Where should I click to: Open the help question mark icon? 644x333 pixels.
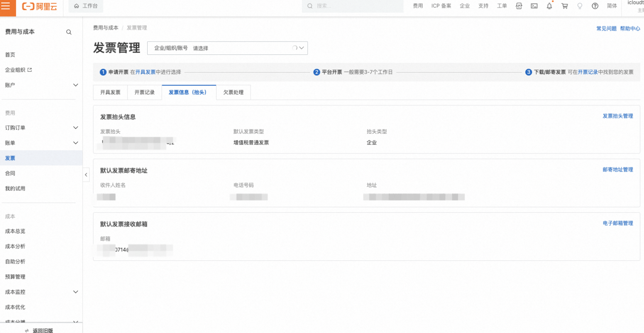coord(595,6)
